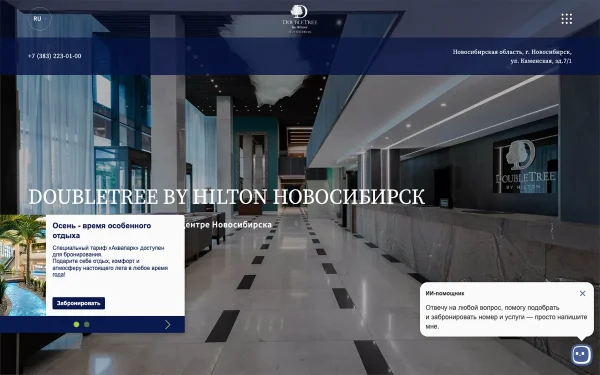Click the Специальный тариф «Аквапарк» description text
This screenshot has width=600, height=375.
pyautogui.click(x=110, y=261)
